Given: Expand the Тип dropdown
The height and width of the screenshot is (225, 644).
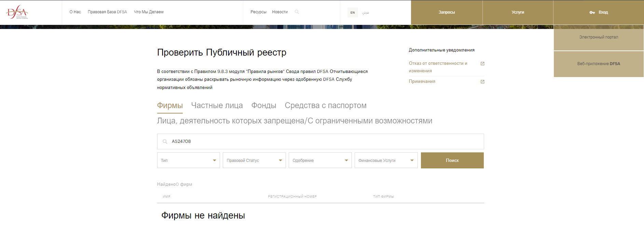Looking at the screenshot, I should click(x=189, y=160).
